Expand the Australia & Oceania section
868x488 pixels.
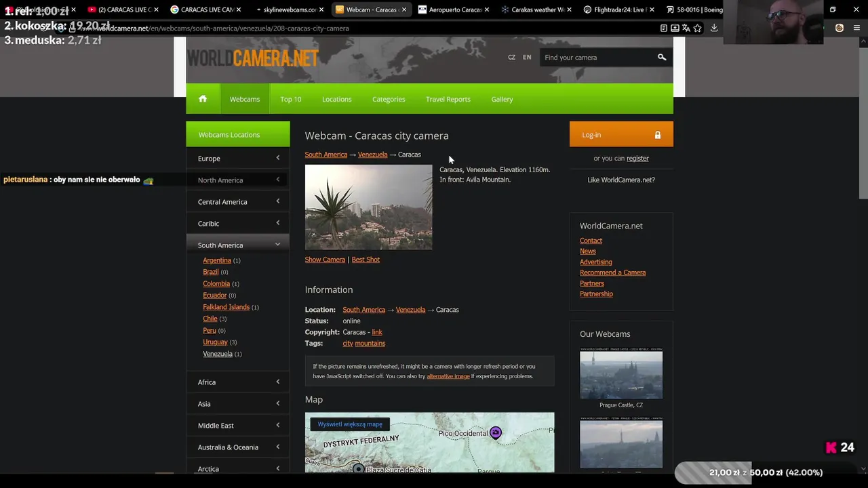[x=238, y=447]
